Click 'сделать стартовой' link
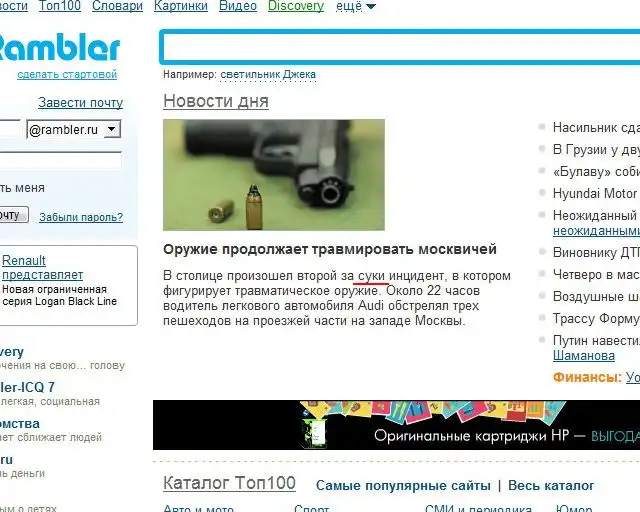The image size is (640, 512). [x=67, y=74]
